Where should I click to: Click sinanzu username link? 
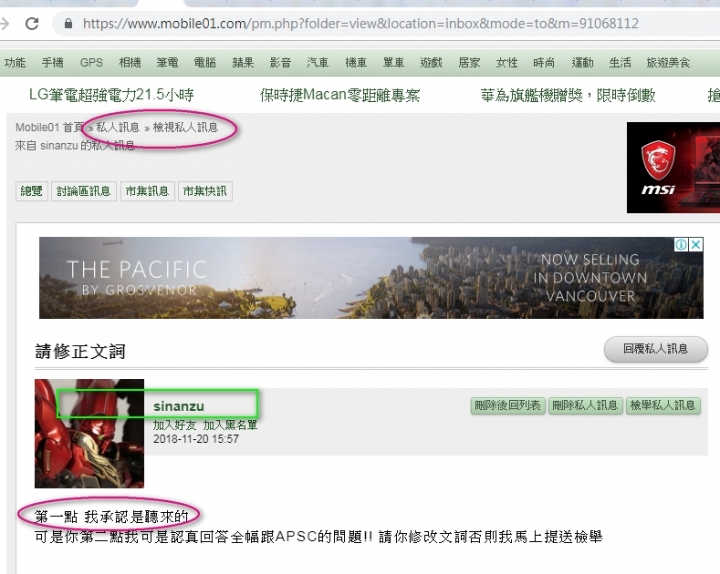coord(179,406)
